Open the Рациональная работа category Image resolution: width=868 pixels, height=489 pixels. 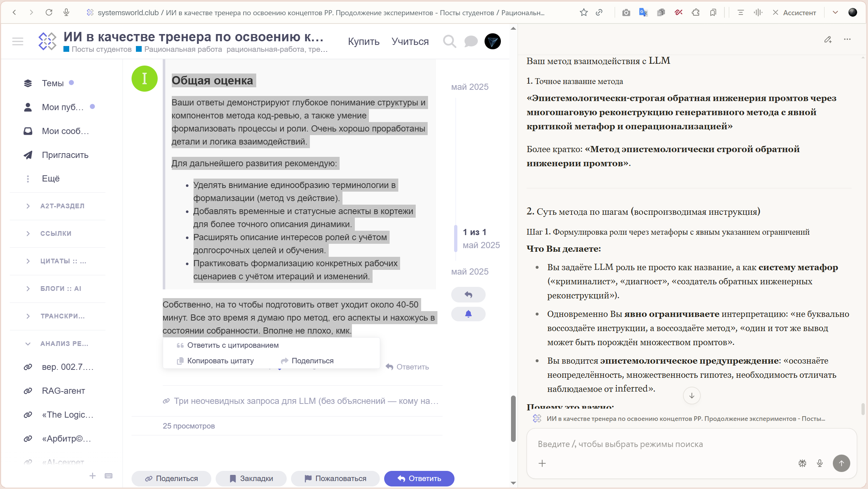tap(179, 49)
